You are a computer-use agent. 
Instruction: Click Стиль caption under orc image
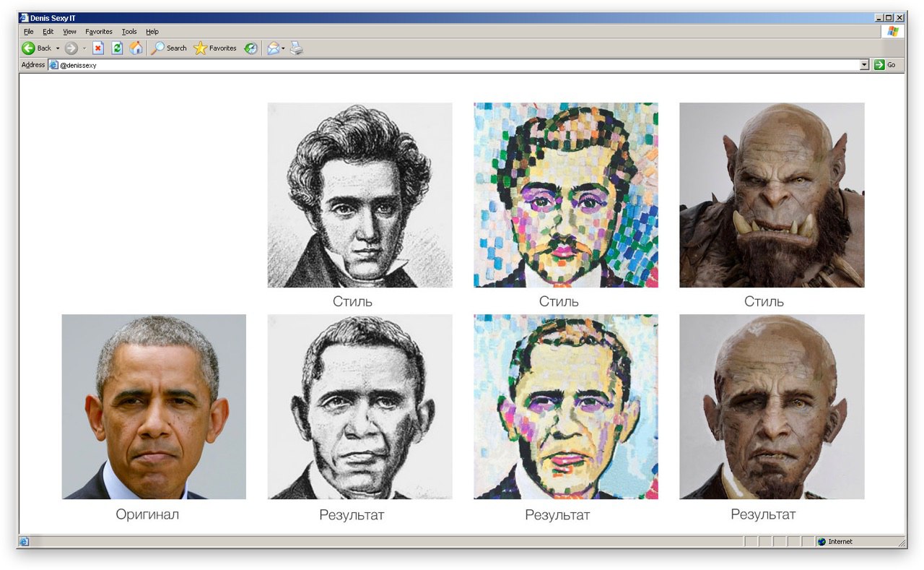pos(764,301)
